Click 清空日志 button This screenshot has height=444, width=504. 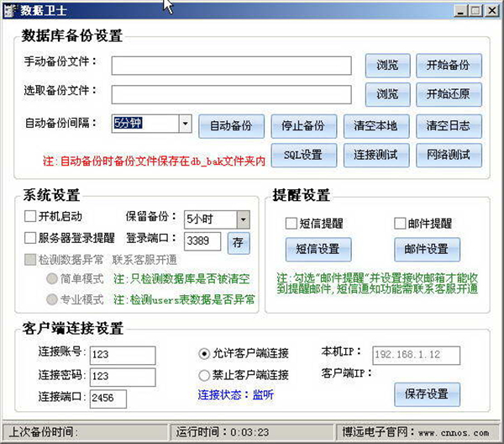pyautogui.click(x=449, y=126)
